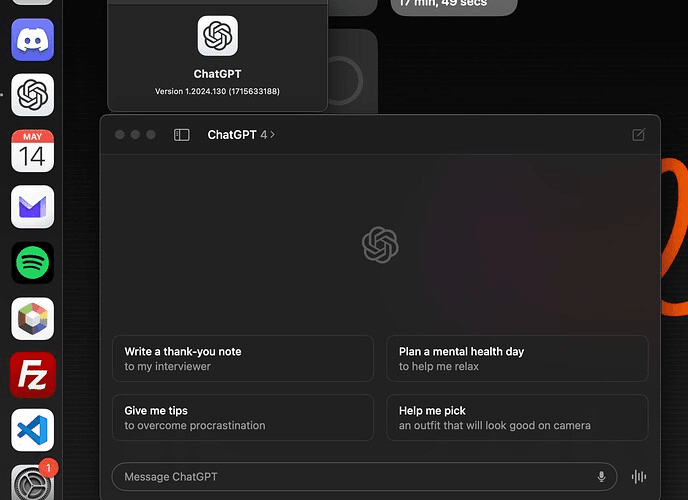Click ChatGPT logo in the About window
Screen dimensions: 688x500
coord(218,36)
